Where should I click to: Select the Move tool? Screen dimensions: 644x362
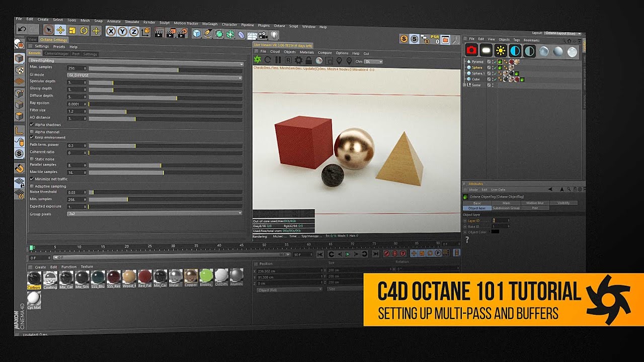tap(60, 30)
